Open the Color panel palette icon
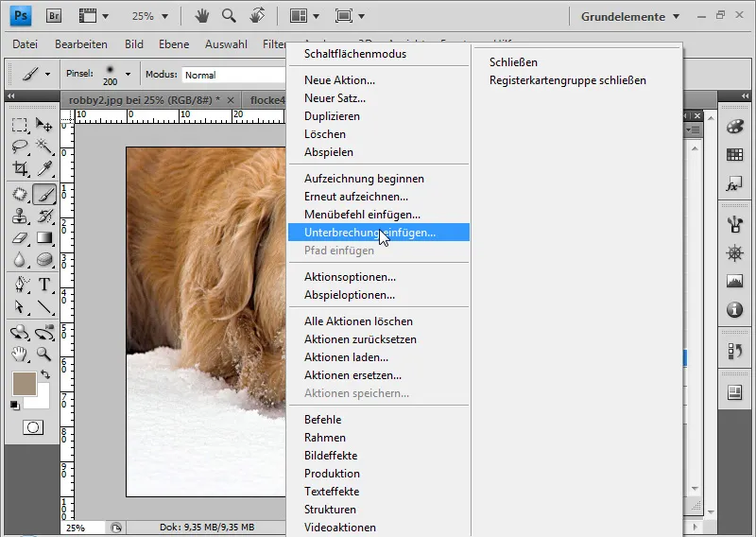This screenshot has width=756, height=537. point(734,127)
